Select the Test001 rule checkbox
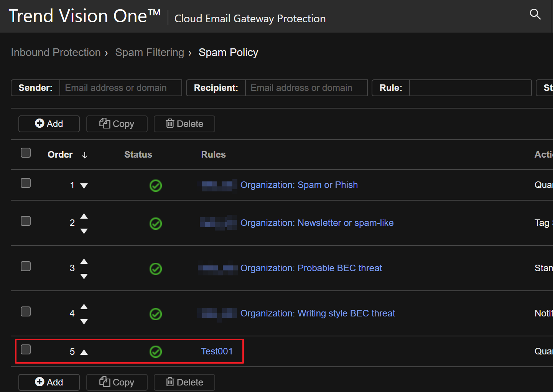 [x=26, y=349]
